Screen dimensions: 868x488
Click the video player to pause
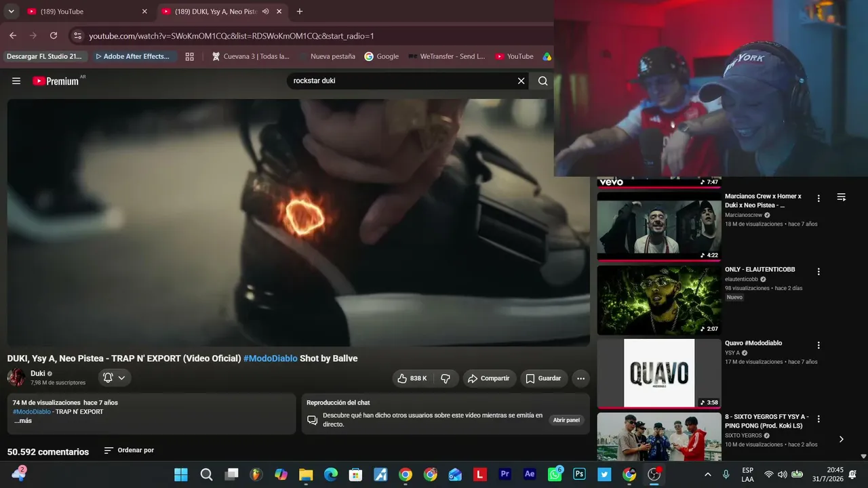point(298,222)
